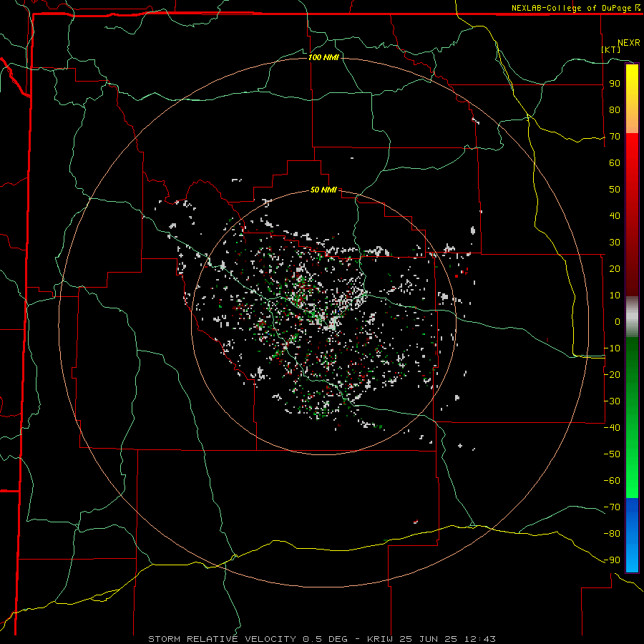Click the NEXLAB-College of DuPage credit text
Viewport: 644px width, 644px height.
[575, 8]
